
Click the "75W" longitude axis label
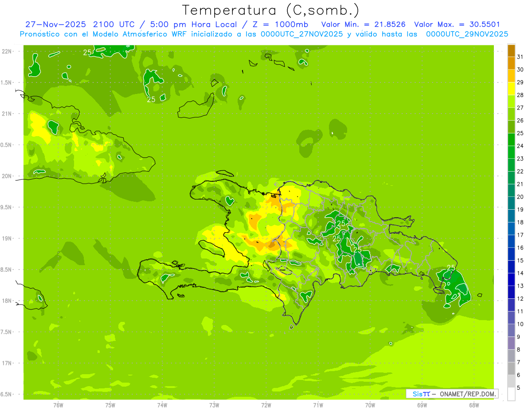coord(110,405)
